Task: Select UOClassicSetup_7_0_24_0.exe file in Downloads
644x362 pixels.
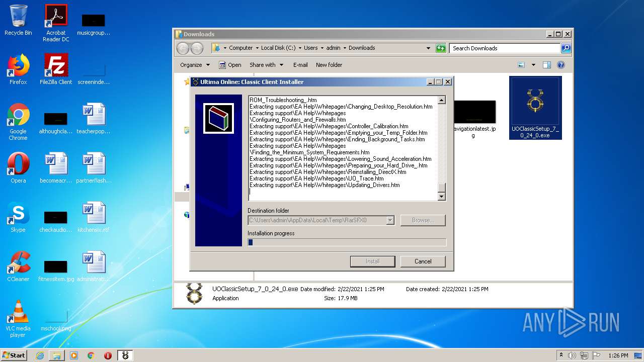Action: point(535,108)
